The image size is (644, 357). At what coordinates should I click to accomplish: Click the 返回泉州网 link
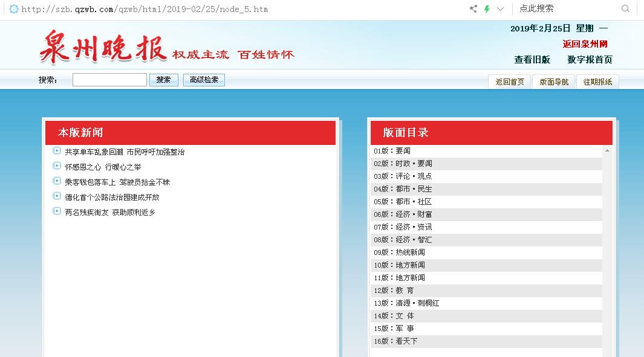(x=585, y=44)
